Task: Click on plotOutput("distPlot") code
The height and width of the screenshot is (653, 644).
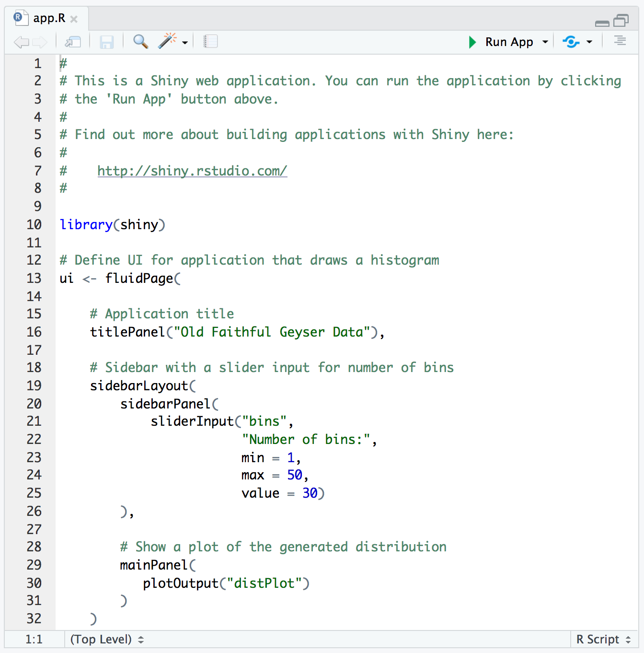Action: pos(226,583)
